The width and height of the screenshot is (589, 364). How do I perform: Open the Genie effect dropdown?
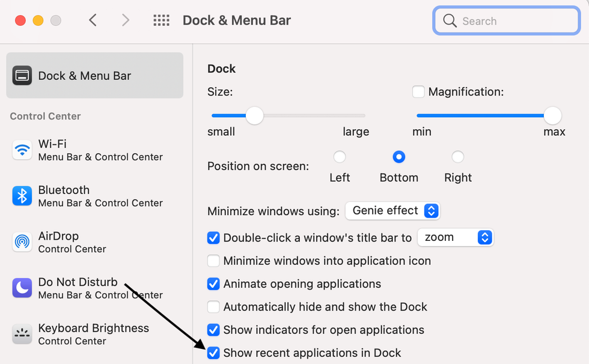click(392, 211)
